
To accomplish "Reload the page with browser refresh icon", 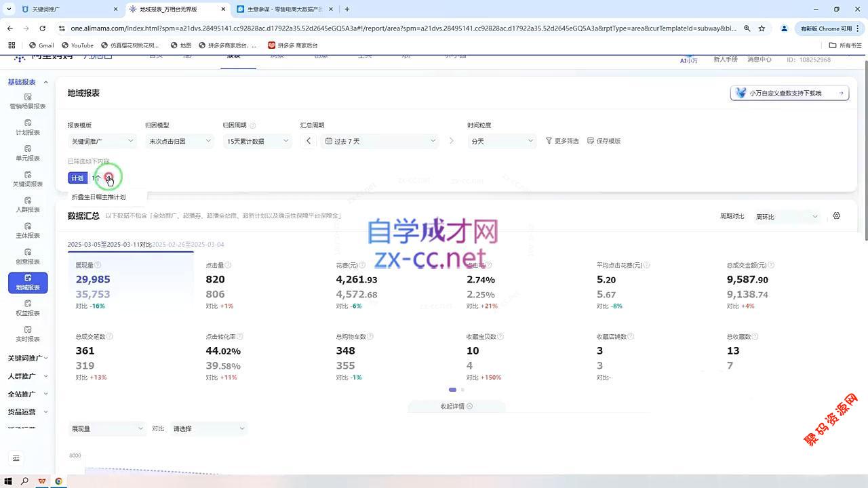I will point(42,28).
